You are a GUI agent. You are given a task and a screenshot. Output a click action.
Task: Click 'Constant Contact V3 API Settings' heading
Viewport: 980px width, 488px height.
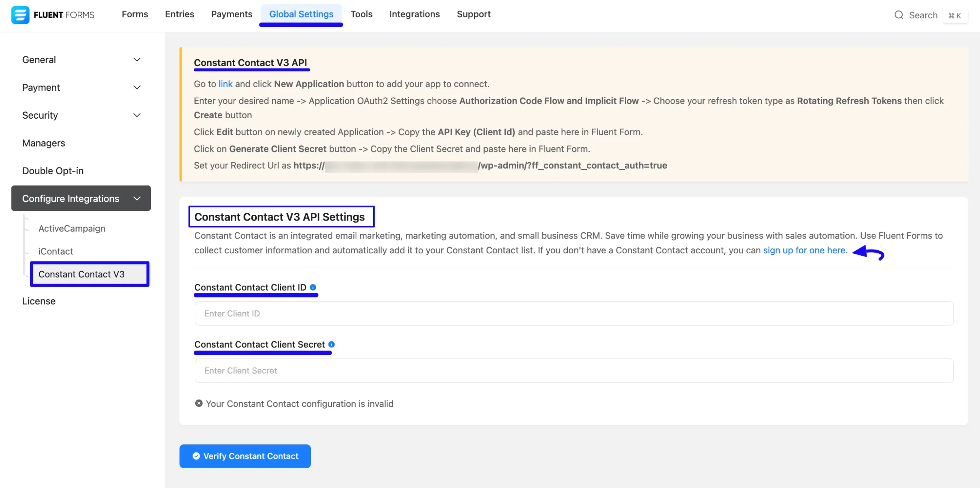[279, 217]
